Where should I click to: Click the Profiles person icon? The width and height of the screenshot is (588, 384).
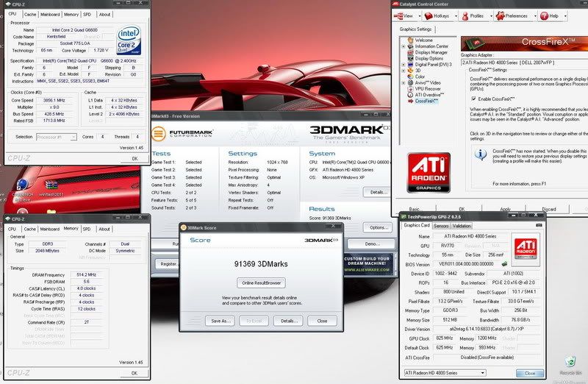coord(465,15)
